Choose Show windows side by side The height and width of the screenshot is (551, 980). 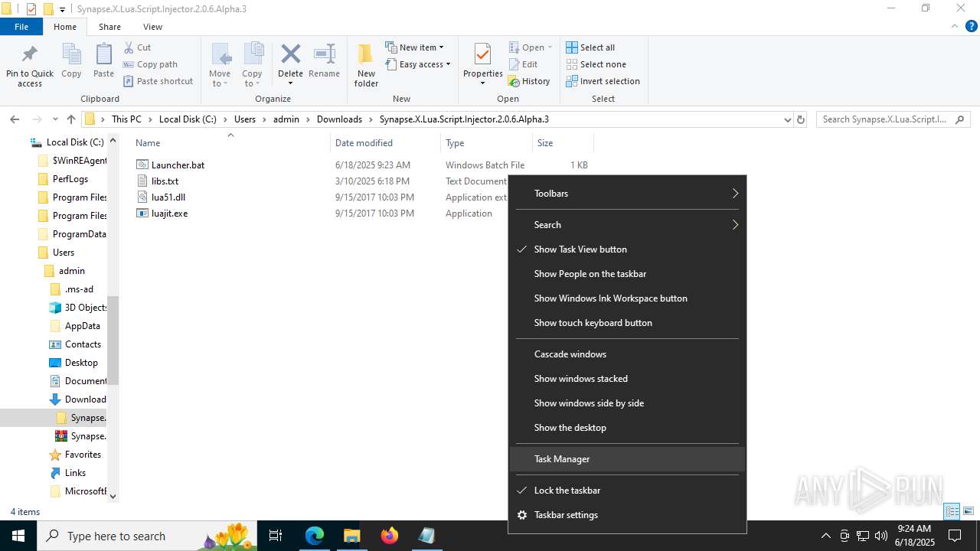[x=627, y=403]
